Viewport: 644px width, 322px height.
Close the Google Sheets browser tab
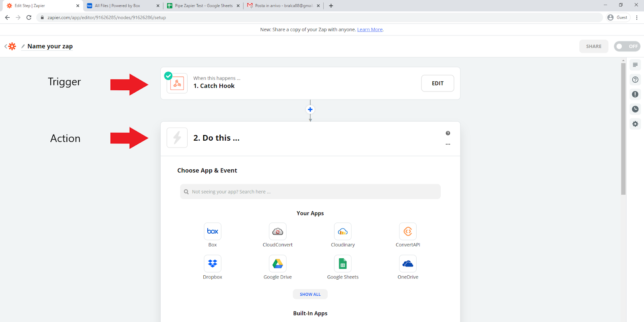pyautogui.click(x=238, y=6)
